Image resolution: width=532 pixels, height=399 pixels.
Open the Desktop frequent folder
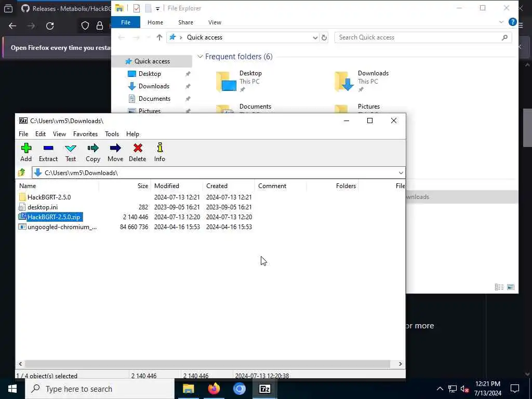(239, 82)
